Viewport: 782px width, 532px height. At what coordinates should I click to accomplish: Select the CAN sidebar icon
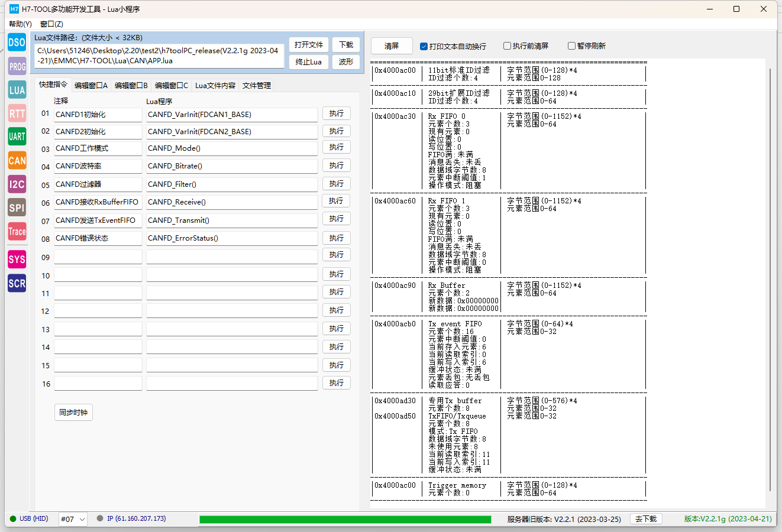(17, 160)
